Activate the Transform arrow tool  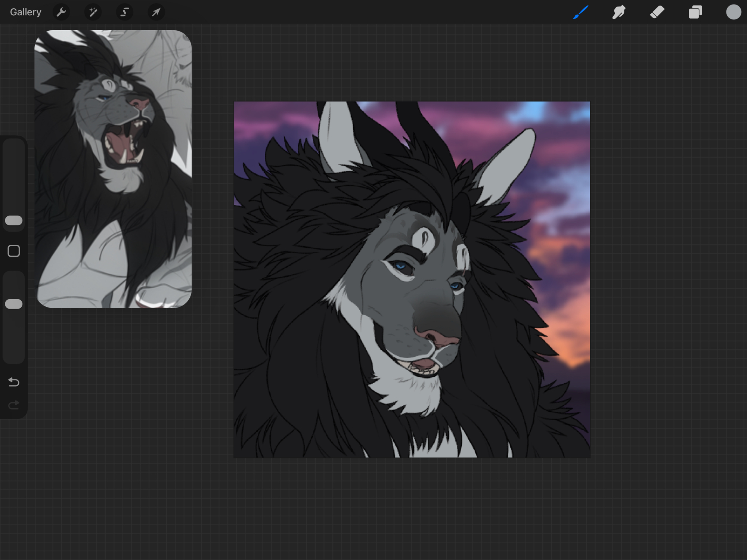156,12
